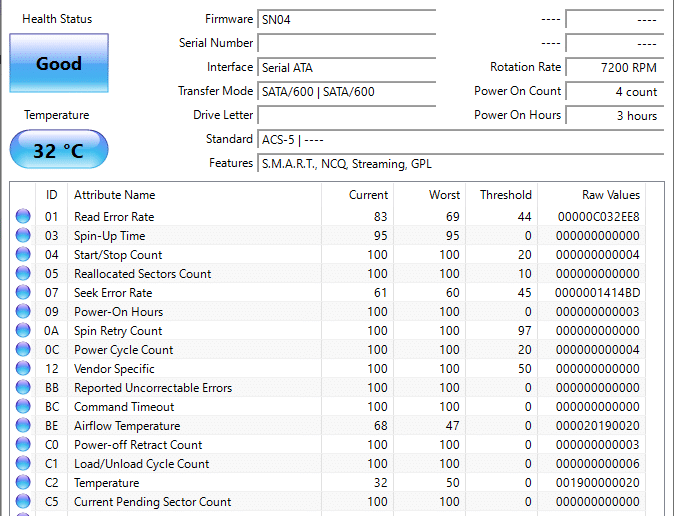Click the status orb for Power-off Retract Count

[23, 444]
